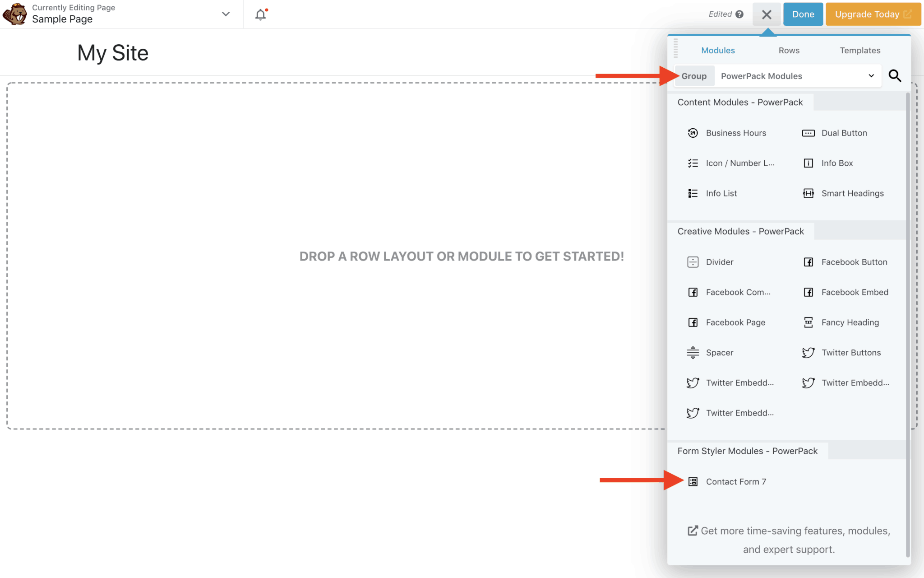This screenshot has width=924, height=578.
Task: Pick the Smart Headings module
Action: click(x=852, y=193)
